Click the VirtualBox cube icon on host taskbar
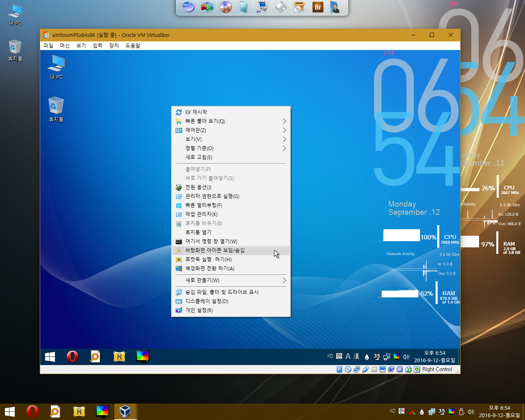Viewport: 525px width, 420px height. 125,411
